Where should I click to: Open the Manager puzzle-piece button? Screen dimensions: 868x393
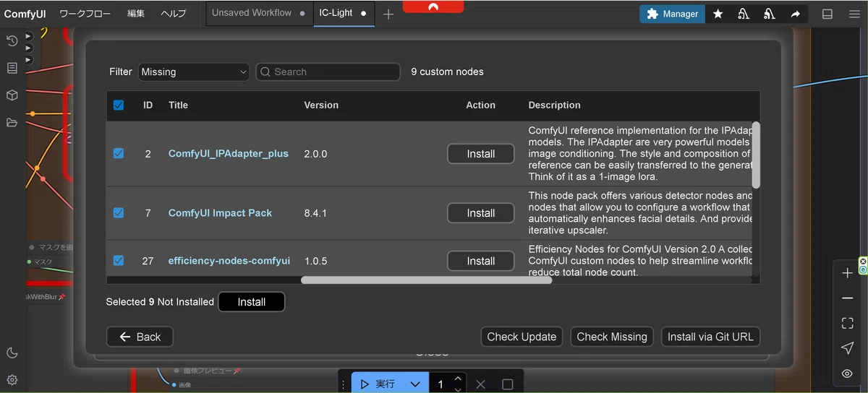pos(672,14)
